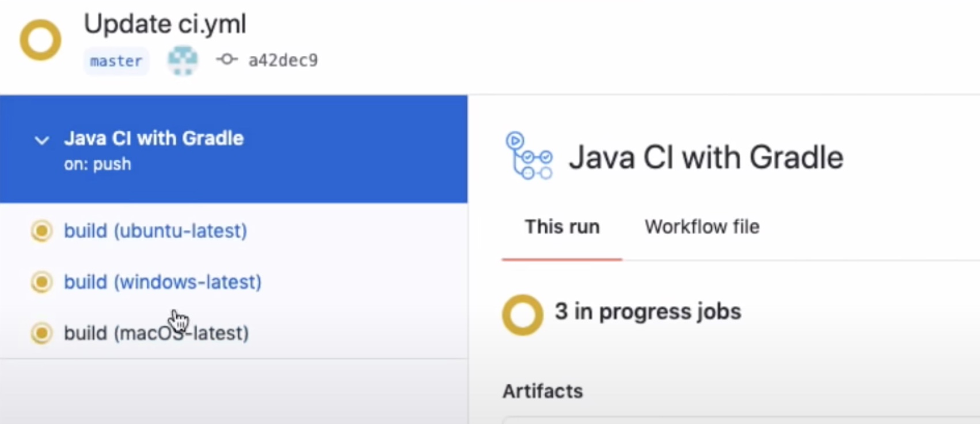Click the yellow in-progress status circle beside Update ci.yml

click(40, 40)
